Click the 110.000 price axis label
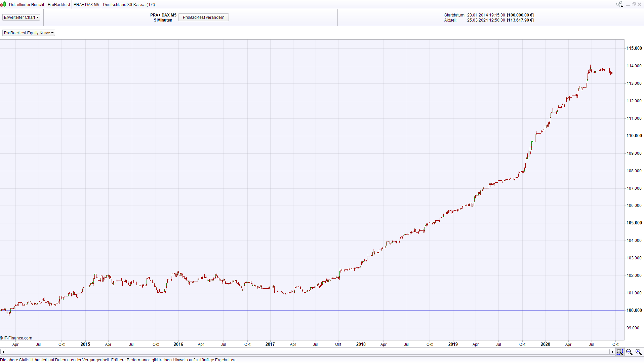The height and width of the screenshot is (363, 644). coord(634,136)
